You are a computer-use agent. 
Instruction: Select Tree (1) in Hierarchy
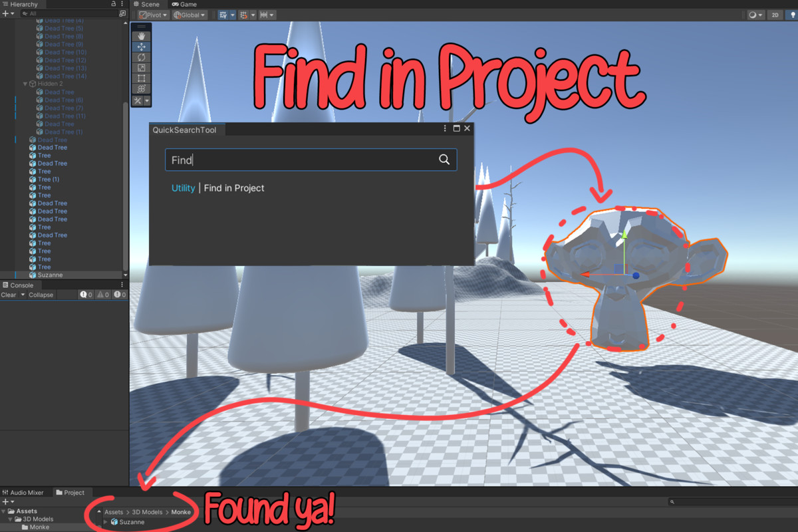point(49,180)
